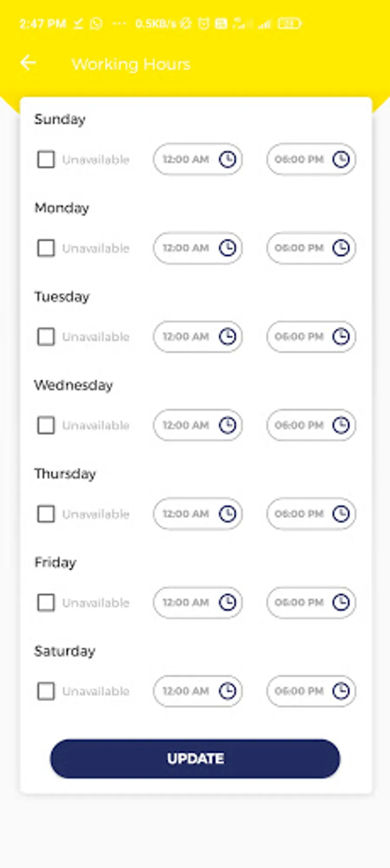Click Sunday start time clock icon

(x=227, y=159)
